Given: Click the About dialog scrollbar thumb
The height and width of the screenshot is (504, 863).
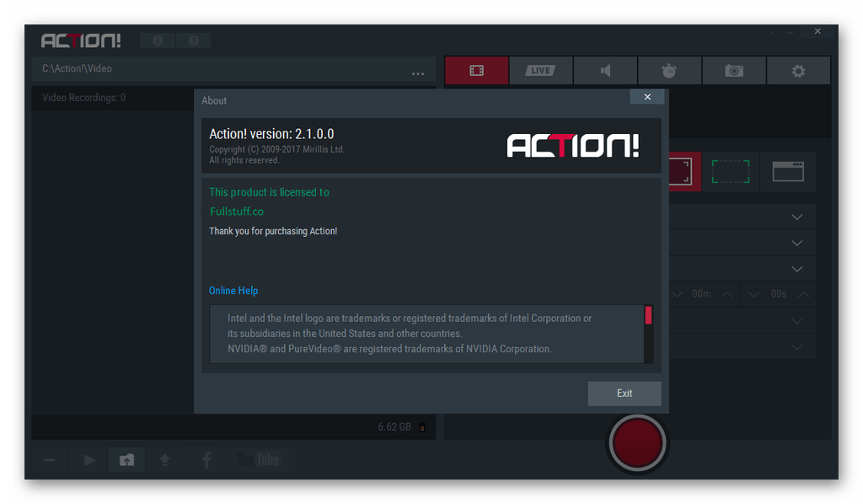Looking at the screenshot, I should tap(648, 315).
